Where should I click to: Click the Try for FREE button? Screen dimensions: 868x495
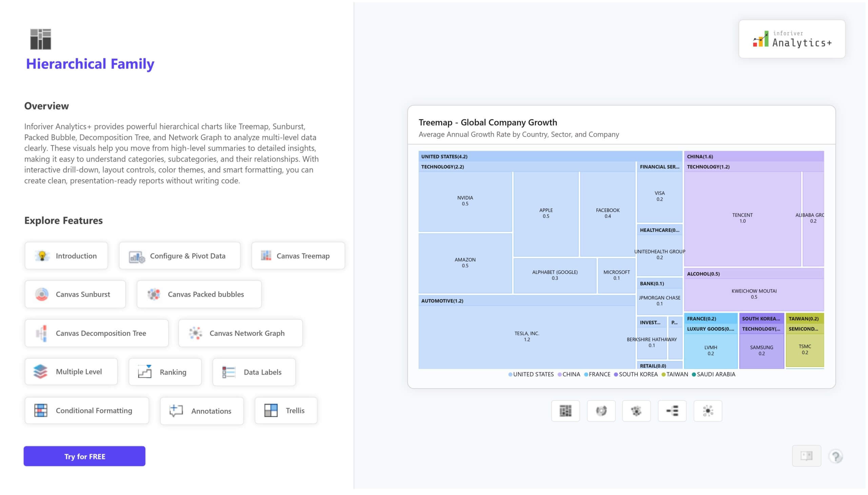[x=84, y=456]
